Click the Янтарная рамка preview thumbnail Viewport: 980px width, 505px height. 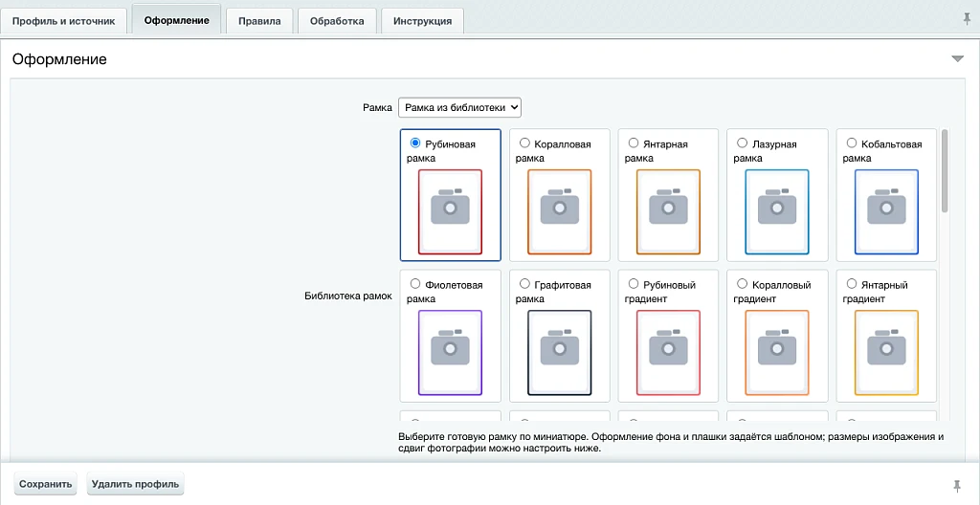[668, 212]
